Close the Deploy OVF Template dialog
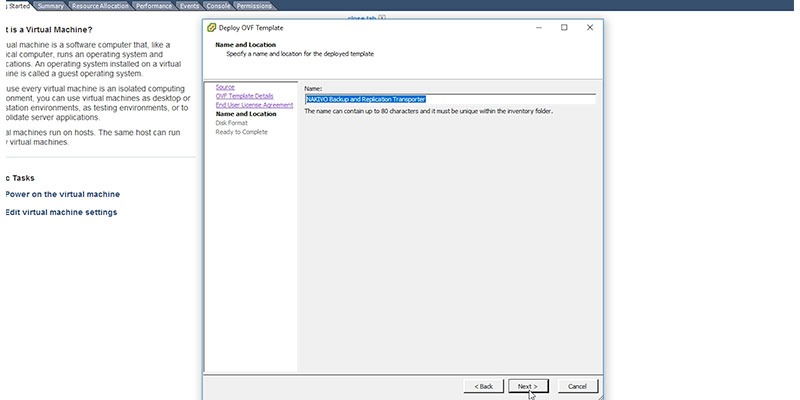The width and height of the screenshot is (800, 400). tap(590, 28)
